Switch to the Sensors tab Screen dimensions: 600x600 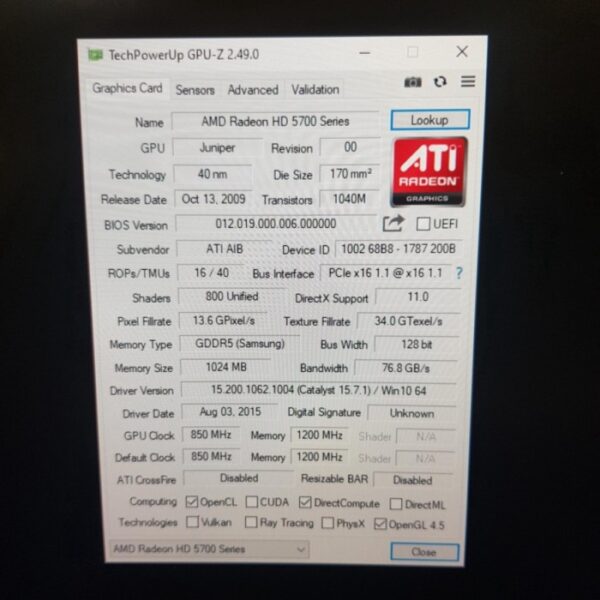(x=195, y=90)
